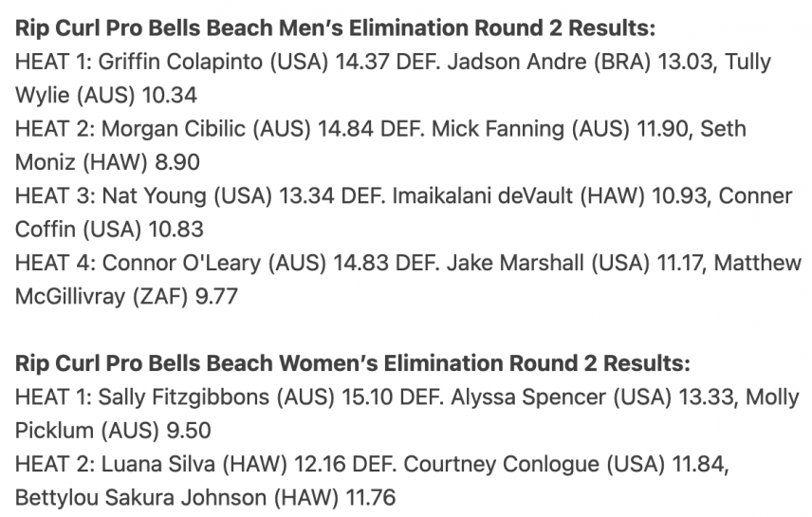Click the name Mick Fanning

tap(498, 129)
